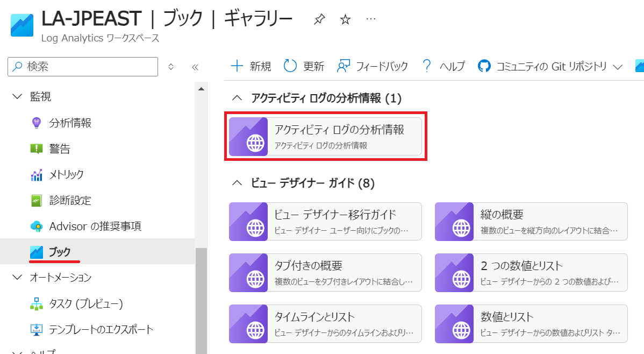Collapse ビュー デザイナー ガイド (8) group

coord(237,183)
